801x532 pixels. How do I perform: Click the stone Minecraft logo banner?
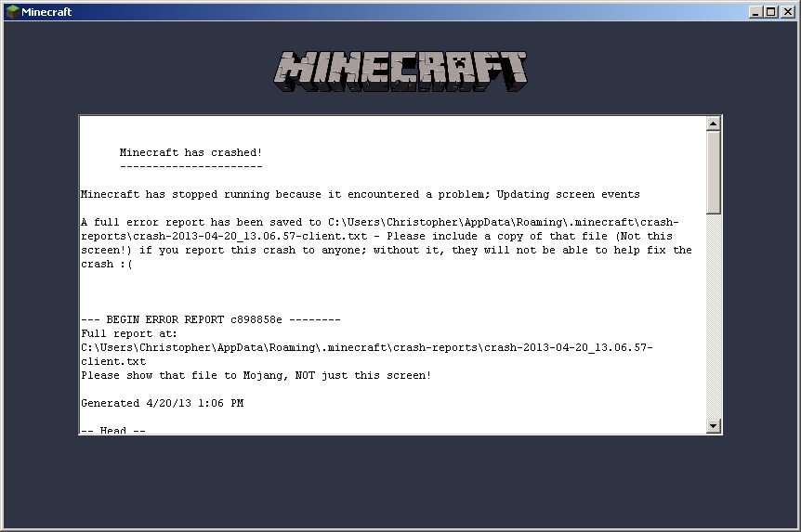pyautogui.click(x=400, y=71)
